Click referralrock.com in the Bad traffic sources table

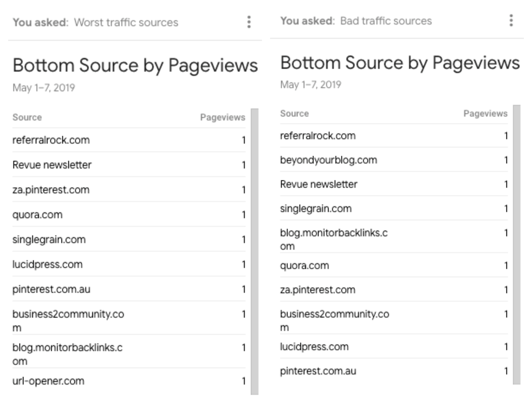tap(318, 136)
